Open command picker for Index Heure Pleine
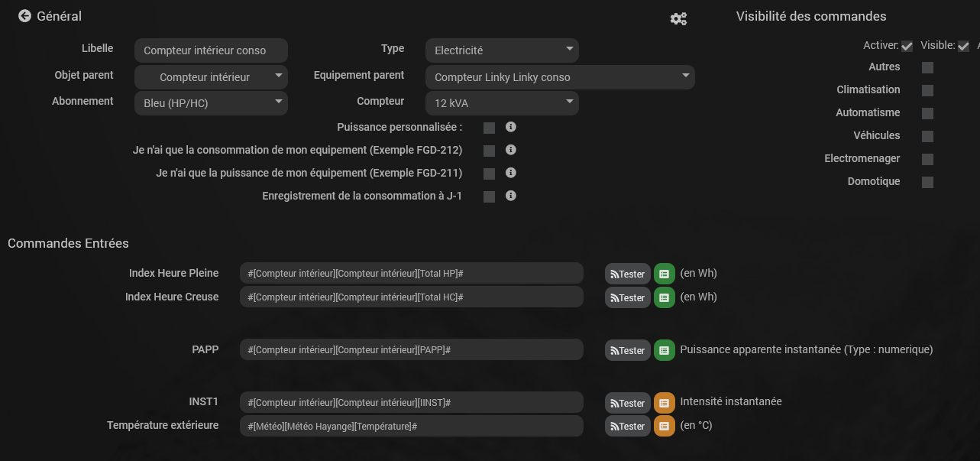The height and width of the screenshot is (461, 980). click(x=664, y=274)
